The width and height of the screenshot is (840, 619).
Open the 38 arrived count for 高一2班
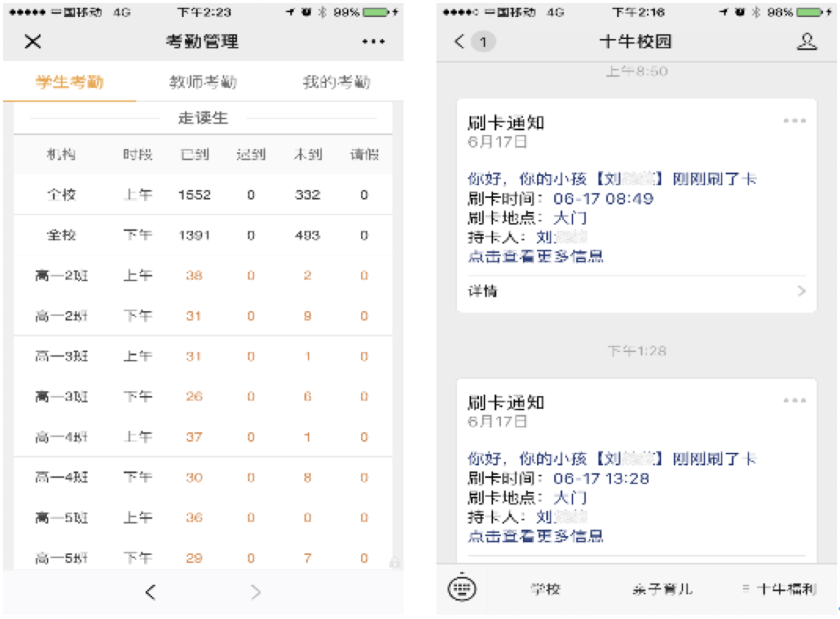[194, 275]
